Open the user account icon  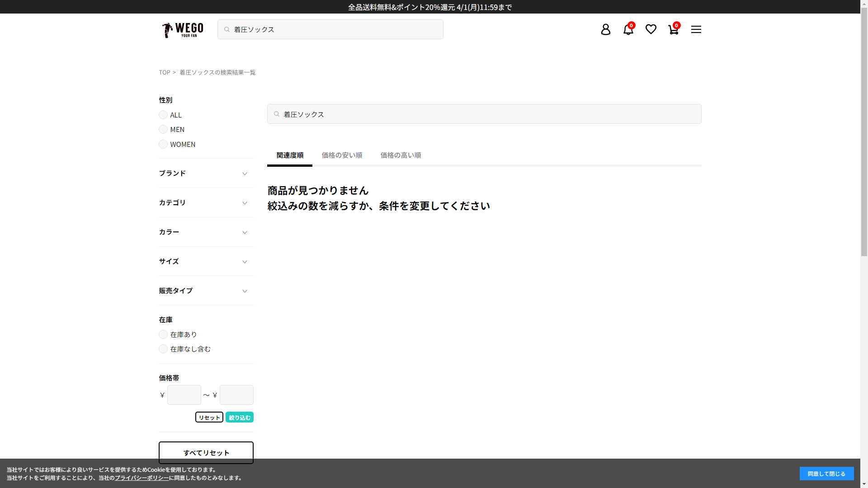click(x=605, y=29)
